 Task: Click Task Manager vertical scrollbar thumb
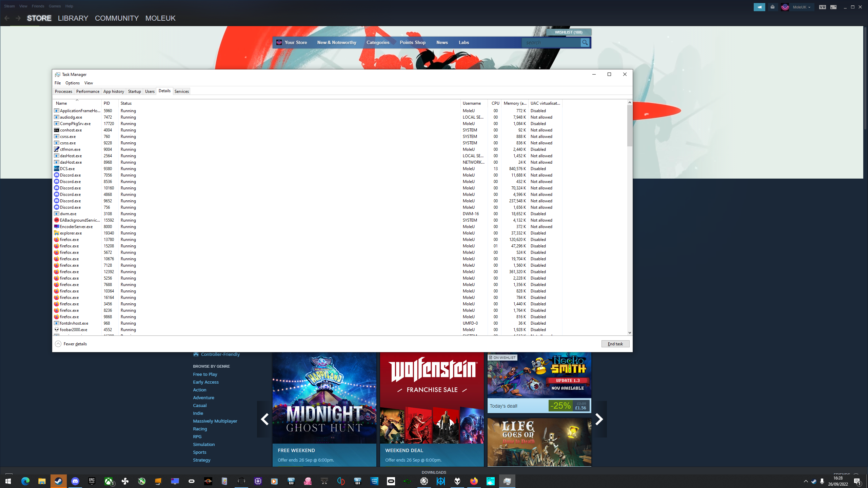click(x=629, y=126)
